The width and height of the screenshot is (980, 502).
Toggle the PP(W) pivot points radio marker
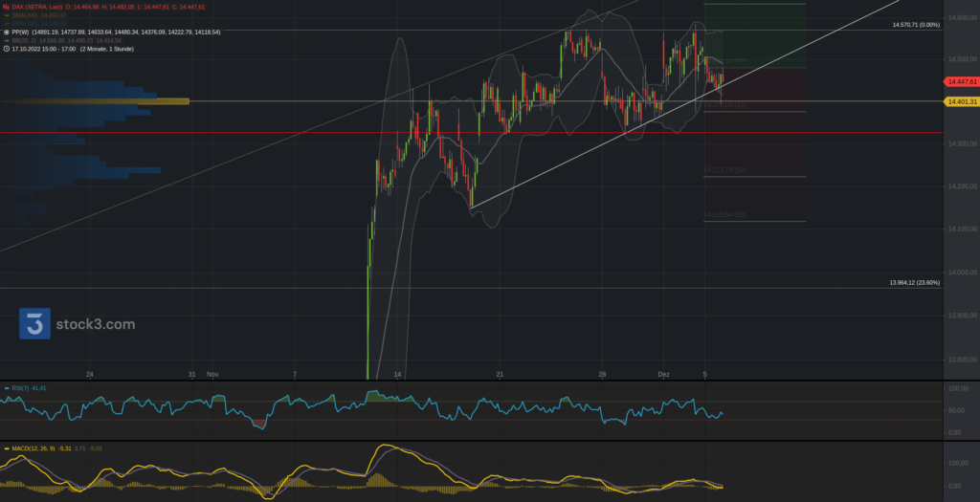[6, 32]
